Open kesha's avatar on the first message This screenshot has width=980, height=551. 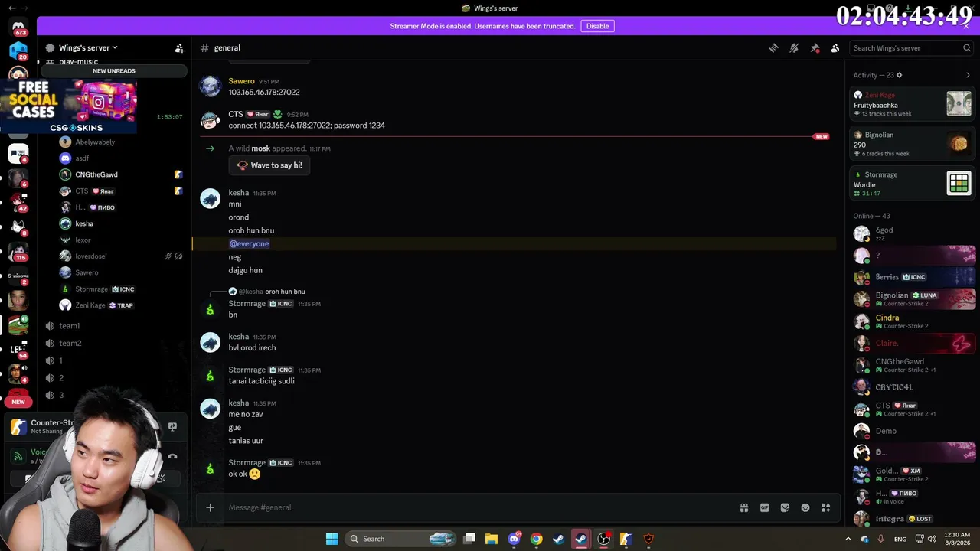point(211,199)
